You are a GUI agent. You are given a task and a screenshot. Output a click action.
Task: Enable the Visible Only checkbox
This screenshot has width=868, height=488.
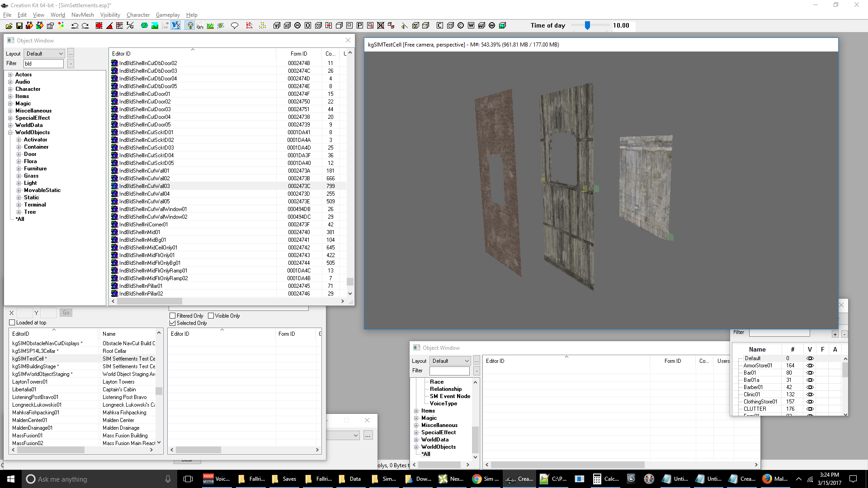coord(211,316)
